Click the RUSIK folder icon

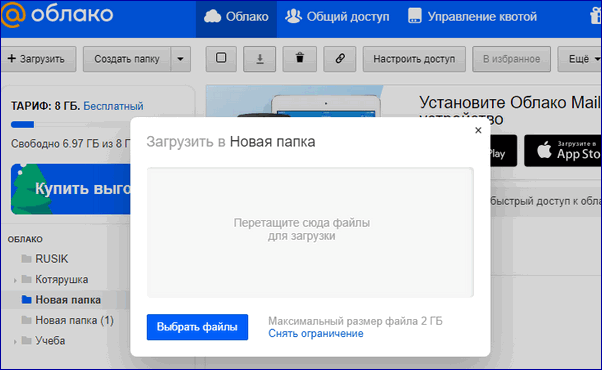click(x=26, y=258)
